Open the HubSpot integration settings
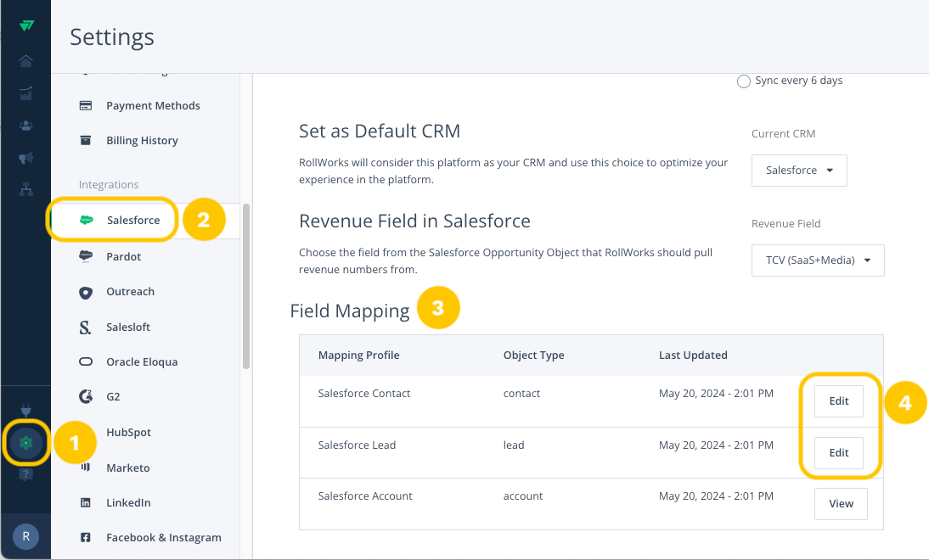929x560 pixels. 128,433
